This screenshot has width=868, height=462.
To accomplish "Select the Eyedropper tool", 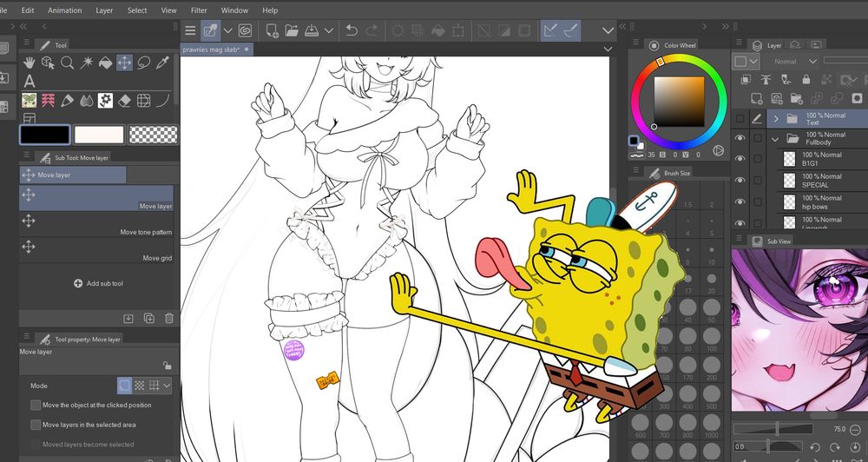I will click(x=162, y=63).
